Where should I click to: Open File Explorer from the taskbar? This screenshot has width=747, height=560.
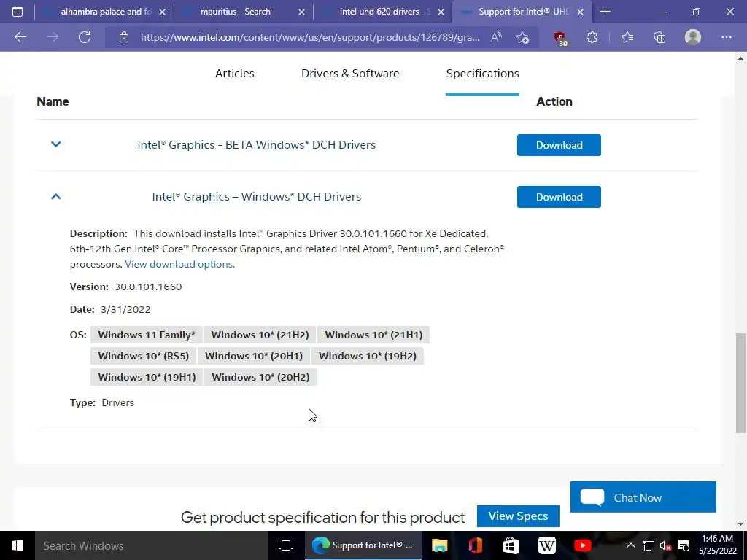[x=439, y=545]
